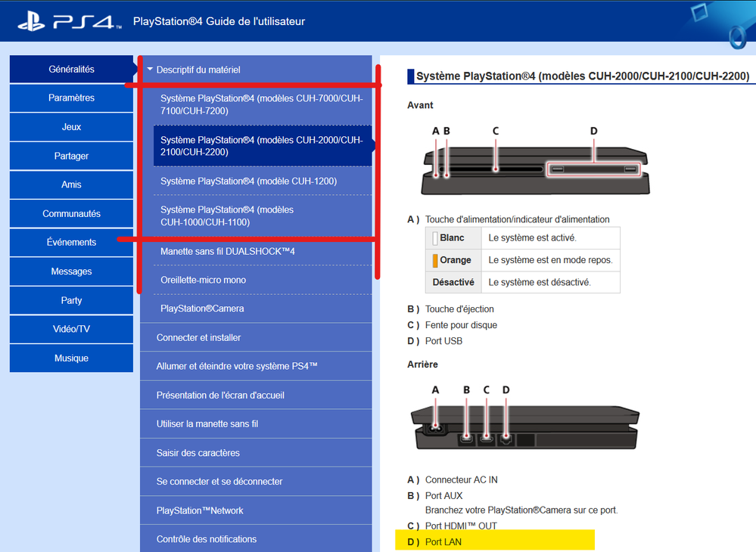Select the Généralités tab
This screenshot has height=552, width=756.
(71, 70)
